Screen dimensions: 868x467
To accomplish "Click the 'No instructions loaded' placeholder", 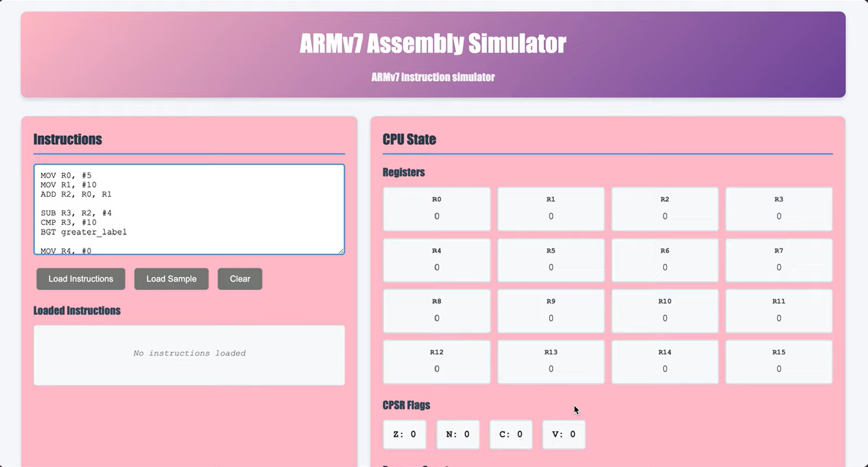I will tap(189, 353).
